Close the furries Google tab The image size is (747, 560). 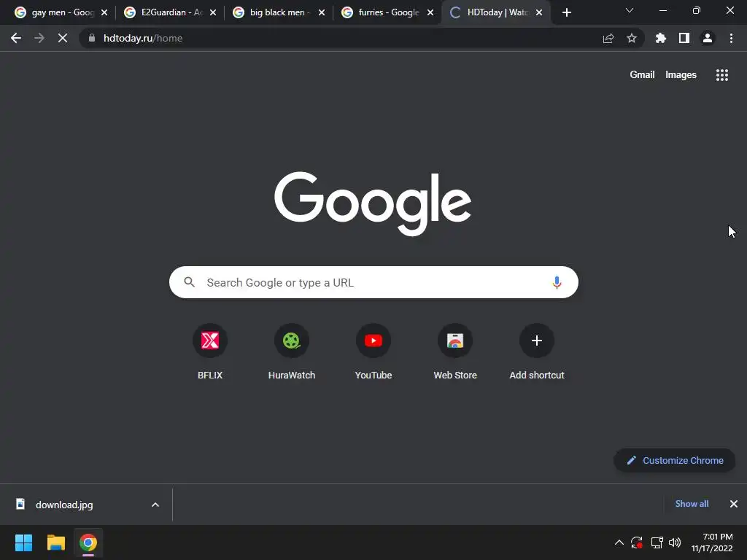pos(430,12)
